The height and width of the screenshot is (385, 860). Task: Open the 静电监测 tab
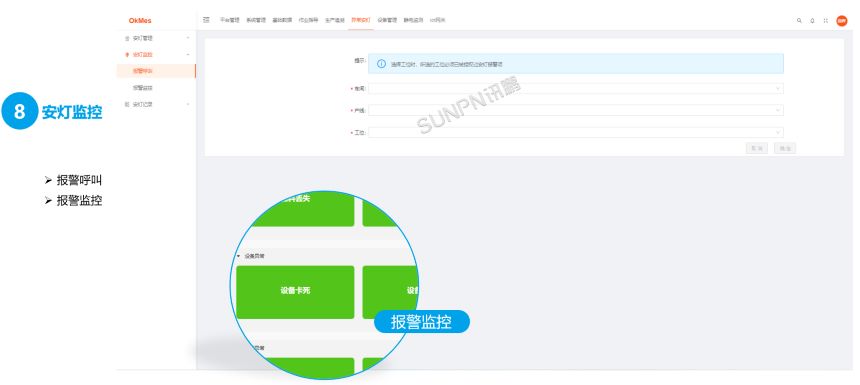(414, 20)
